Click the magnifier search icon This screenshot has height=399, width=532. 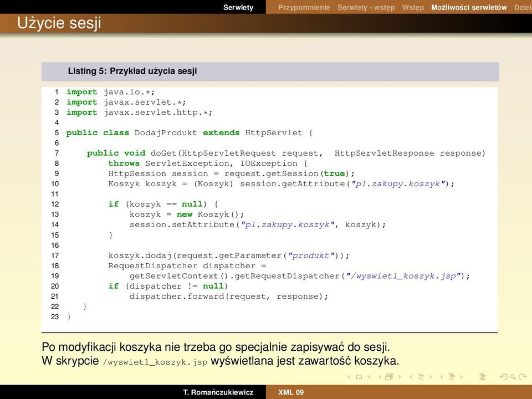[513, 377]
